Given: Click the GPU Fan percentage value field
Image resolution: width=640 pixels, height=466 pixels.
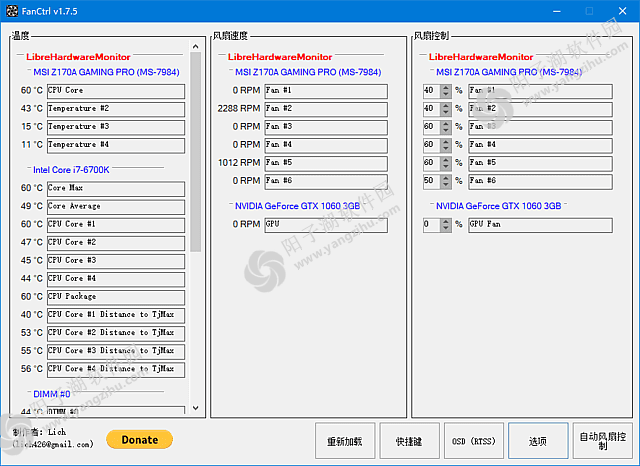Looking at the screenshot, I should pyautogui.click(x=432, y=224).
